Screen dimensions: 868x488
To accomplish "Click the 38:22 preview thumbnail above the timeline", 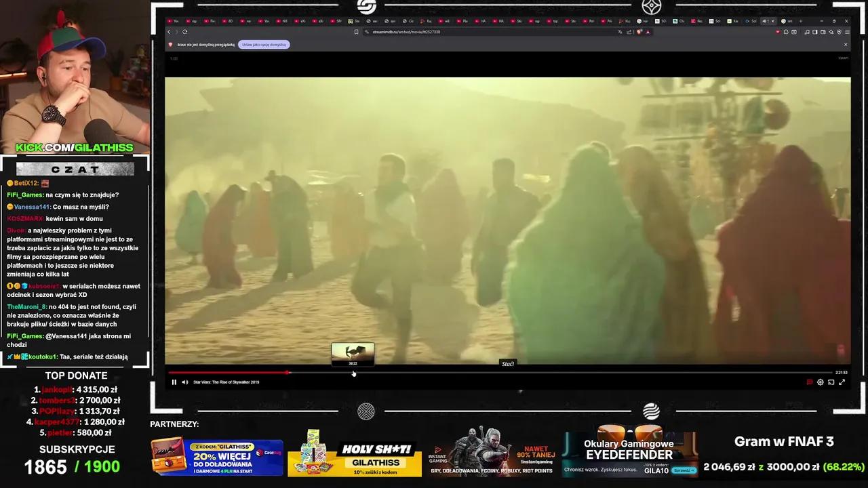I will pyautogui.click(x=353, y=353).
